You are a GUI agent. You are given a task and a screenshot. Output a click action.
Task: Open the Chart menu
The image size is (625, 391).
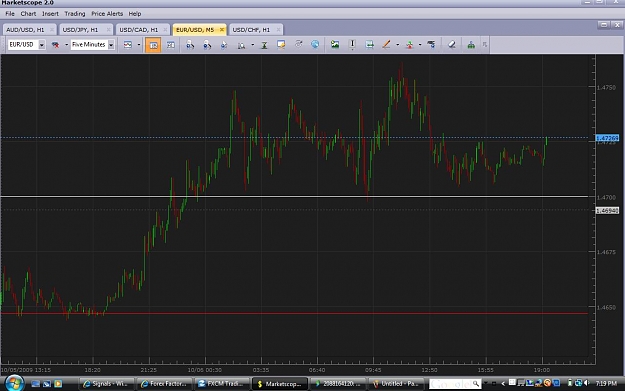point(28,14)
